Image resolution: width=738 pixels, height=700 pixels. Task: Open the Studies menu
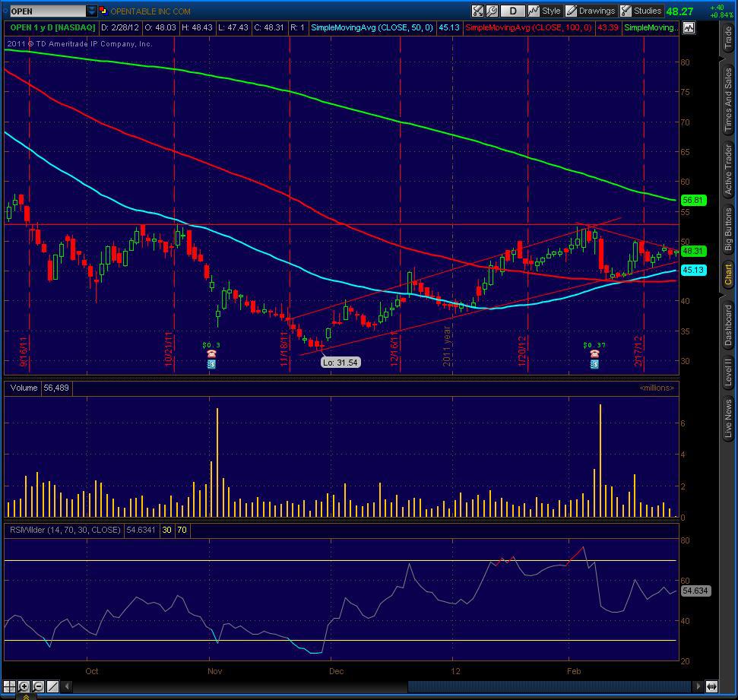pos(641,11)
